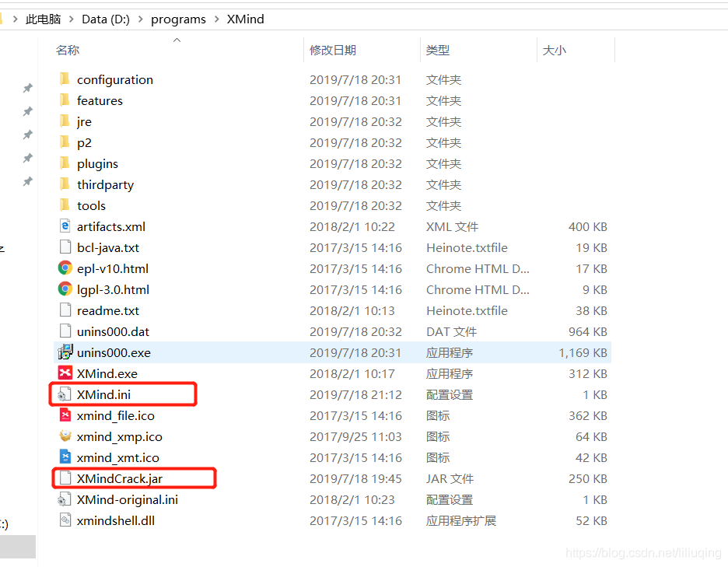728x567 pixels.
Task: Select the features folder icon
Action: tap(65, 100)
